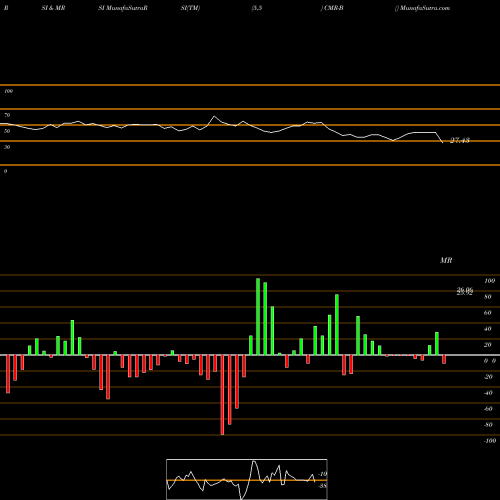Click the RSI axis label 70
Image resolution: width=500 pixels, height=500 pixels.
[x=7, y=115]
